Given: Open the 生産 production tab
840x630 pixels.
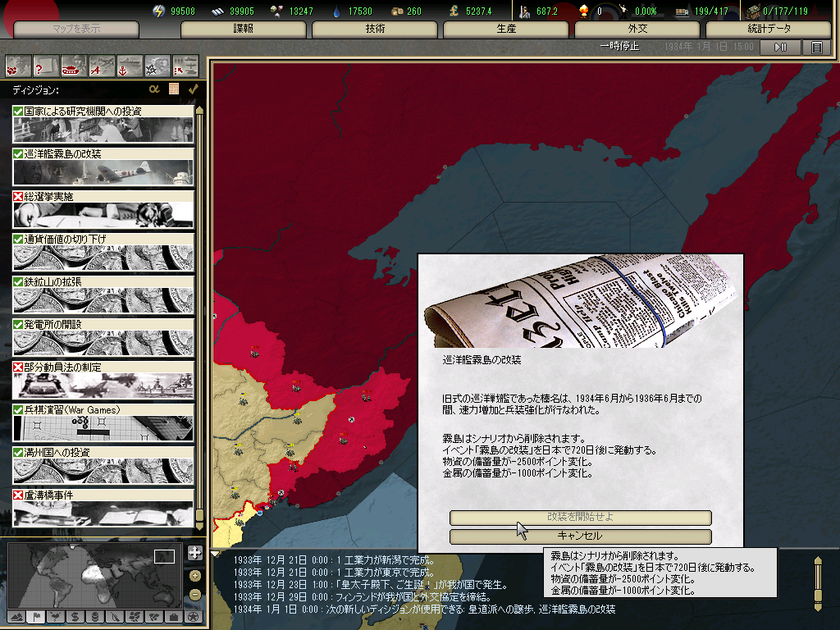Looking at the screenshot, I should tap(506, 29).
